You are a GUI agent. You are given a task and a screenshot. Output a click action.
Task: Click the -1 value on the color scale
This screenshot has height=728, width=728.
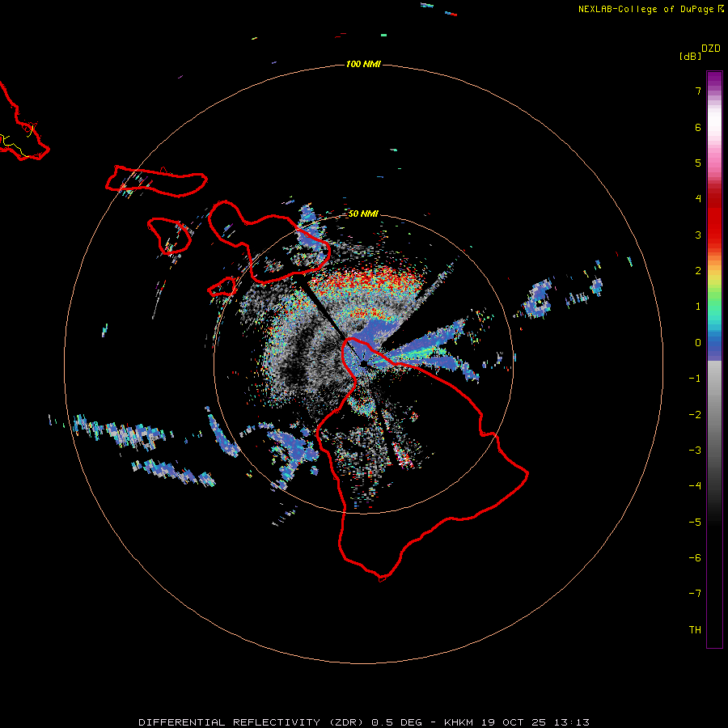pos(695,379)
